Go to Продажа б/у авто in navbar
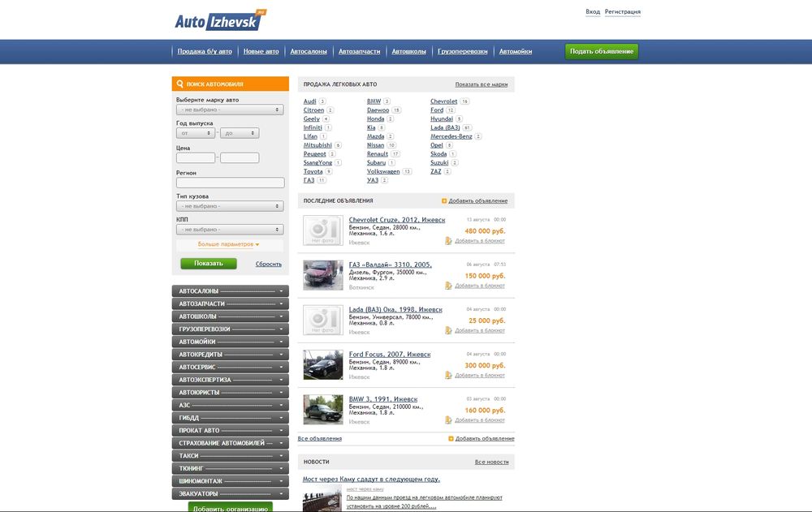 click(x=205, y=51)
